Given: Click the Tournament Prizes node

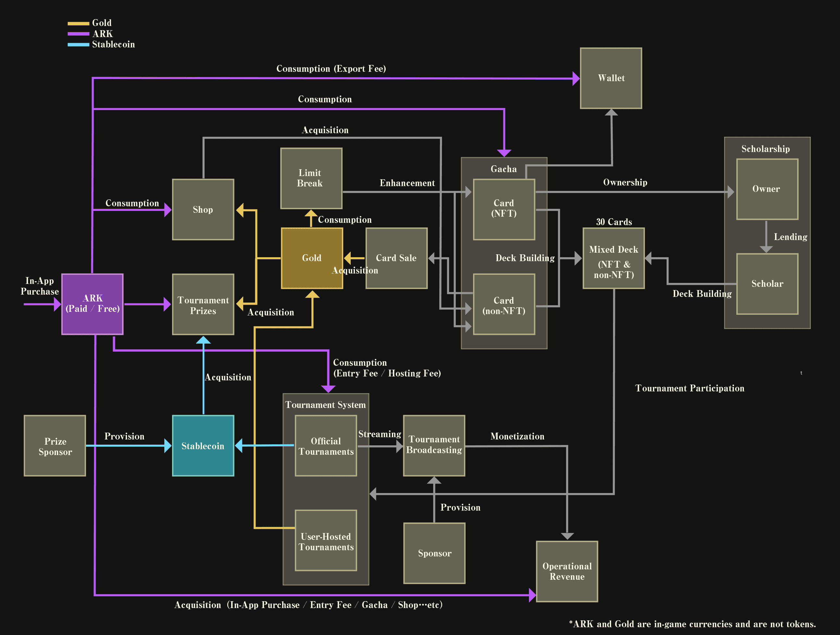Looking at the screenshot, I should tap(203, 304).
